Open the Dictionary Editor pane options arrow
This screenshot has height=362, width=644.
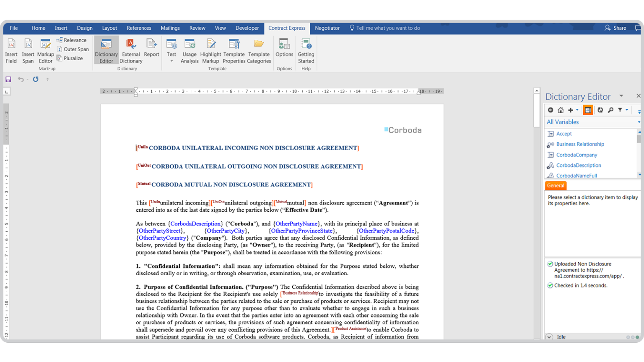pos(621,96)
